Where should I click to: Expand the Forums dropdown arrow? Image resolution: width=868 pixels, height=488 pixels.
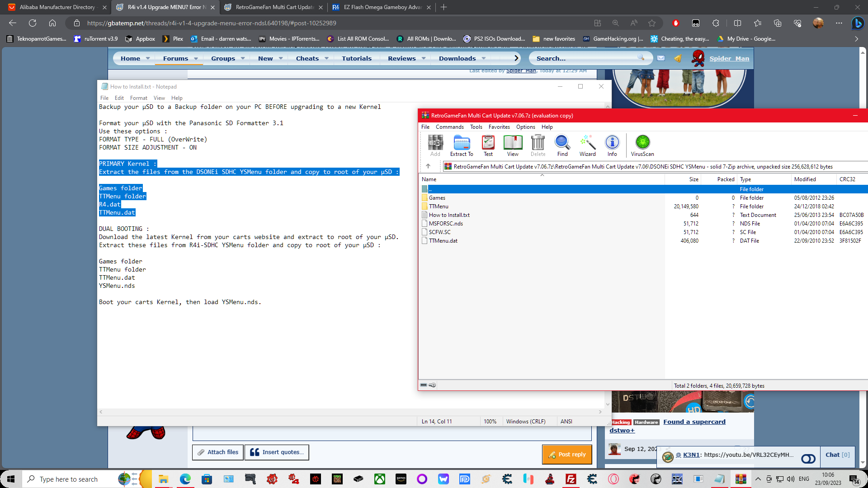[x=196, y=58]
